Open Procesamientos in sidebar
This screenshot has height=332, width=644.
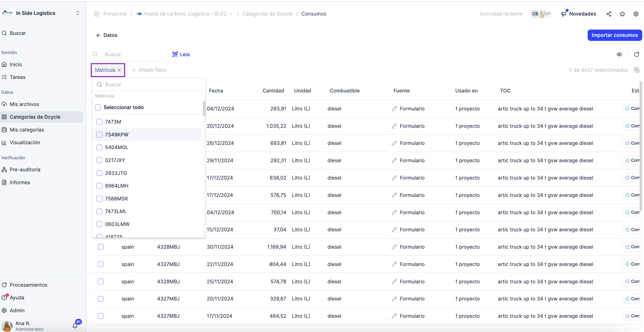pyautogui.click(x=28, y=285)
